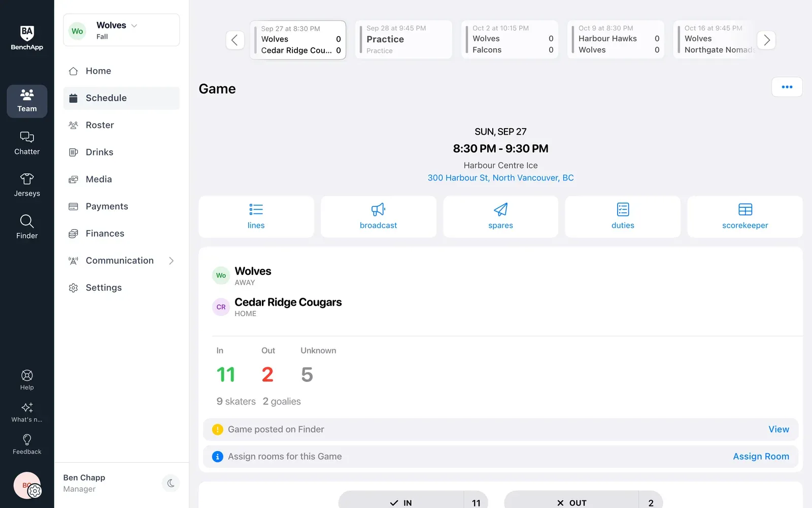Open Drinks in the sidebar
Viewport: 812px width, 508px height.
pyautogui.click(x=121, y=152)
